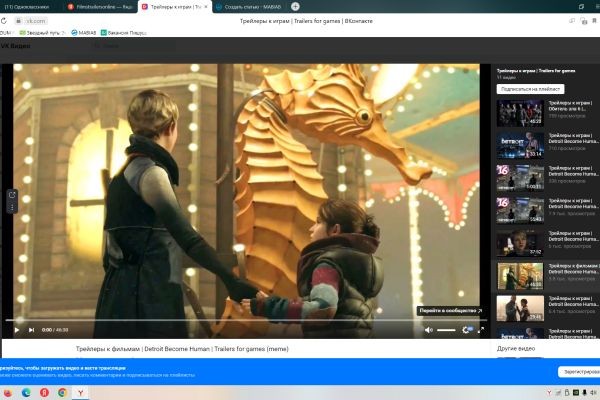600x400 pixels.
Task: Open the Вакансии bookmark
Action: 124,33
